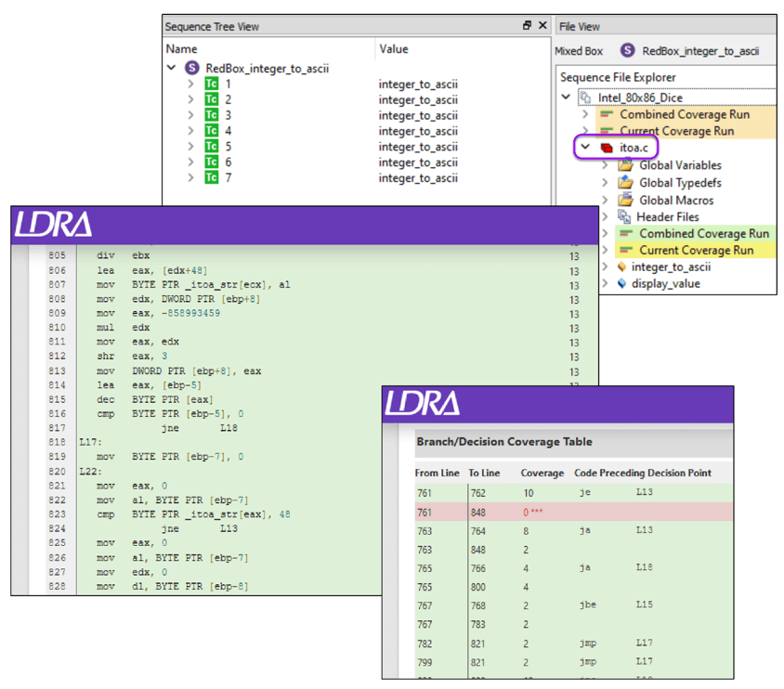Click the Intel_80x86_Dice set icon

click(585, 97)
